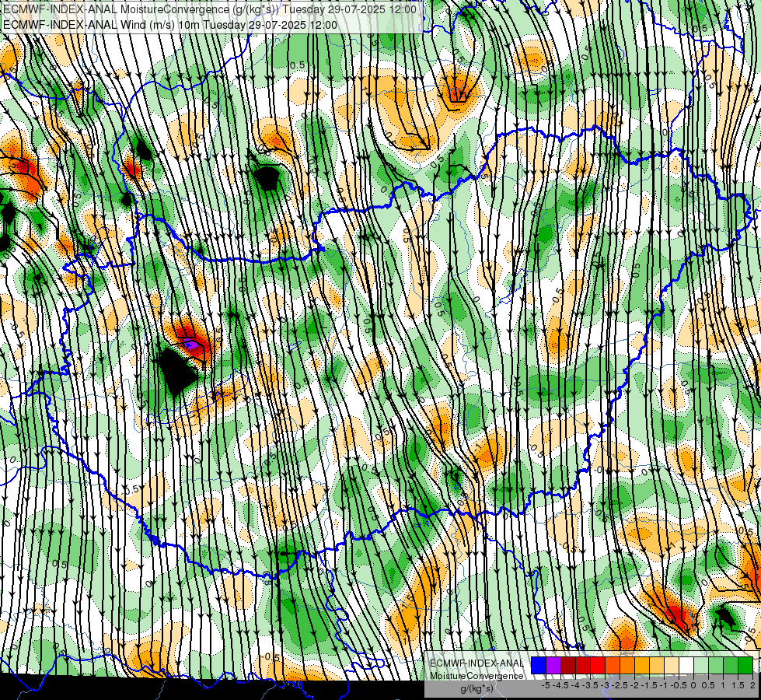
Task: Click the light orange swatch (-1.5 to -1)
Action: click(657, 665)
